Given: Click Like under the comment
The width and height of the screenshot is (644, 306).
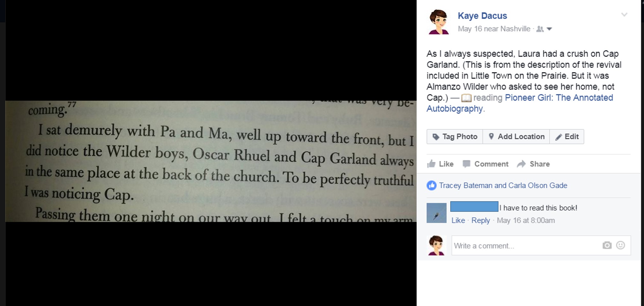Looking at the screenshot, I should coord(458,220).
